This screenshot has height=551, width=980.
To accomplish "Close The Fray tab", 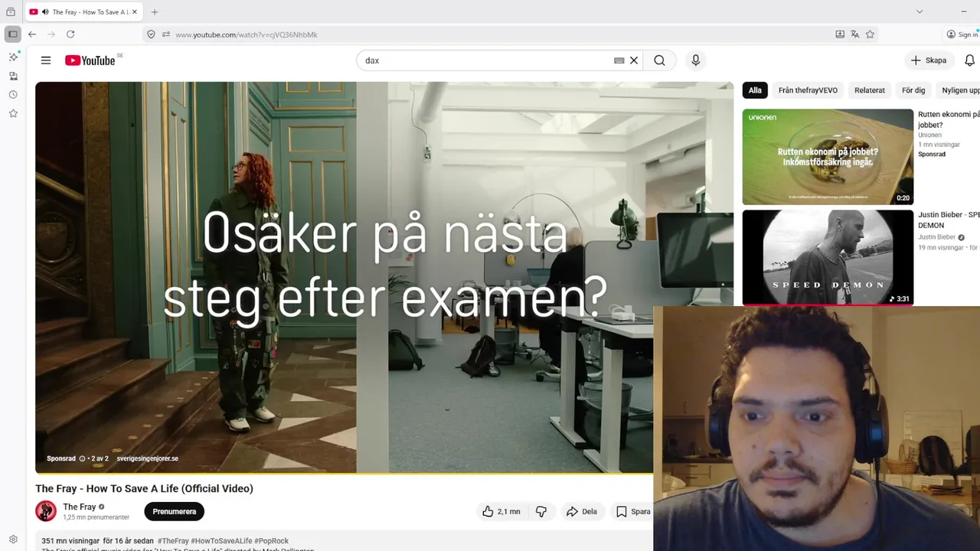I will coord(135,12).
